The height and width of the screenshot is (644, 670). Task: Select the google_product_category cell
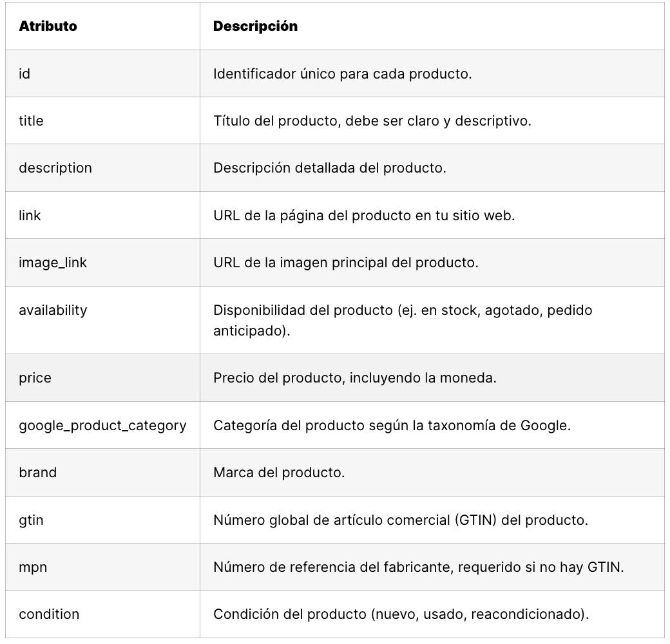click(102, 425)
